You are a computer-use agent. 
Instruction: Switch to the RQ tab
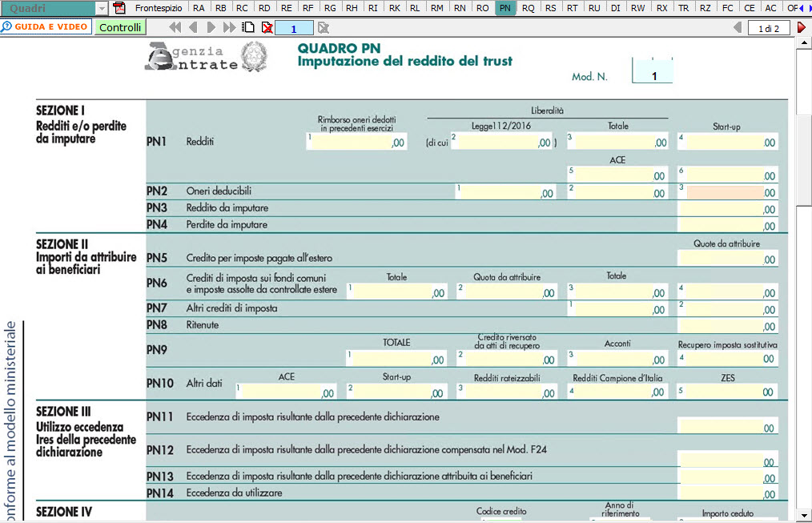click(529, 8)
